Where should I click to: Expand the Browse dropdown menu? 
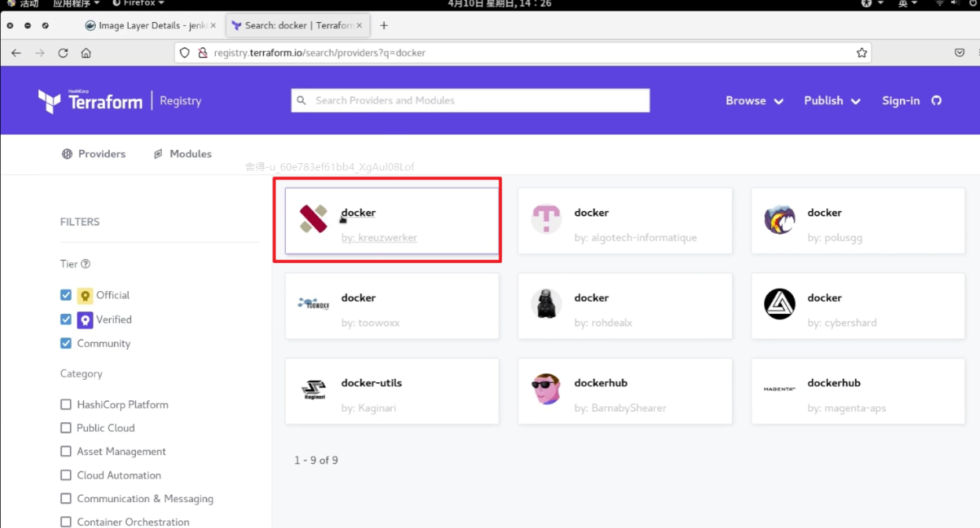(755, 100)
